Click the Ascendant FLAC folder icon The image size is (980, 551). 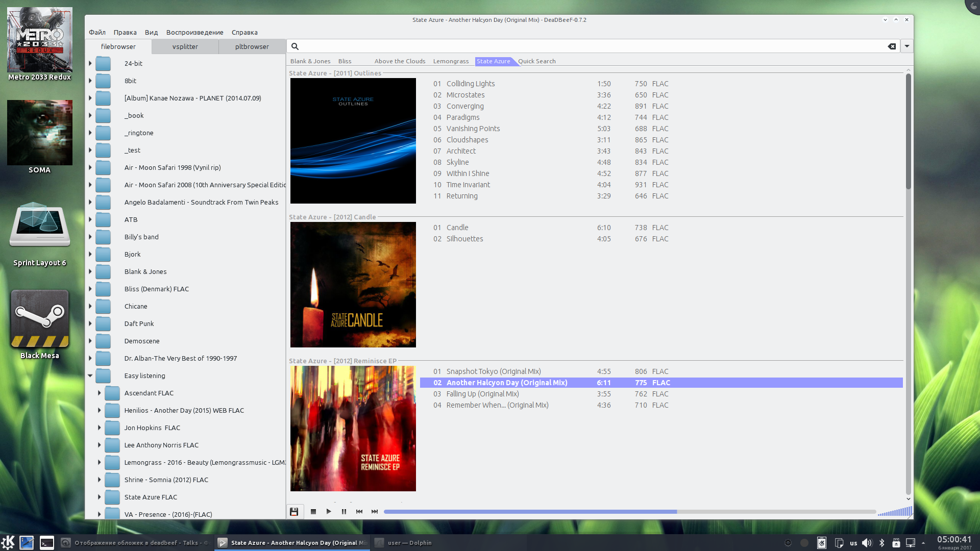coord(112,393)
